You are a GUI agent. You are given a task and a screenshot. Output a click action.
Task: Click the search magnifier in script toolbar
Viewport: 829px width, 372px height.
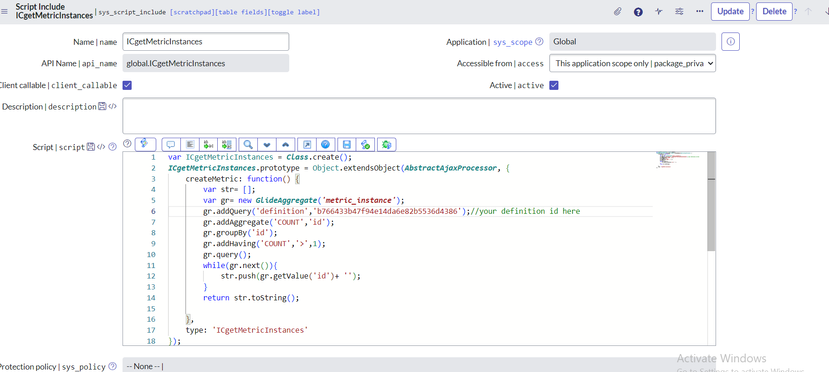coord(248,144)
